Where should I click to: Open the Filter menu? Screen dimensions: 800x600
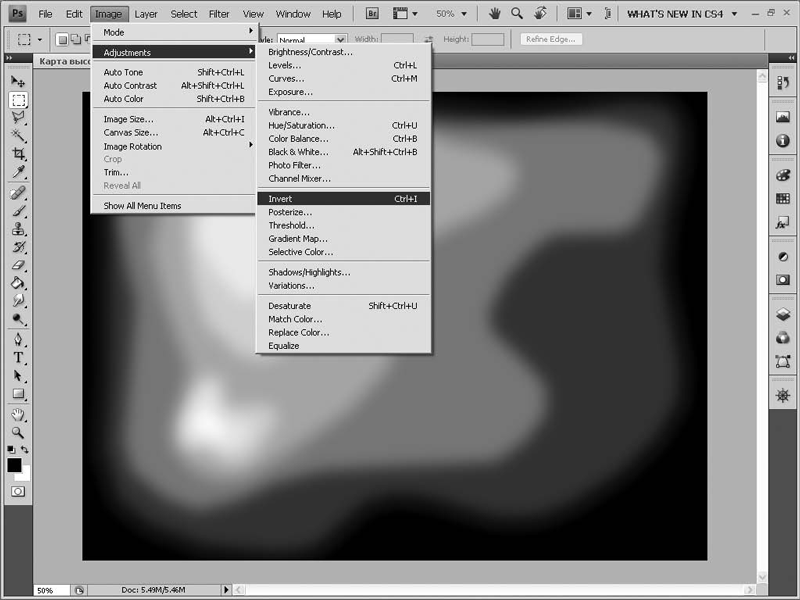219,14
